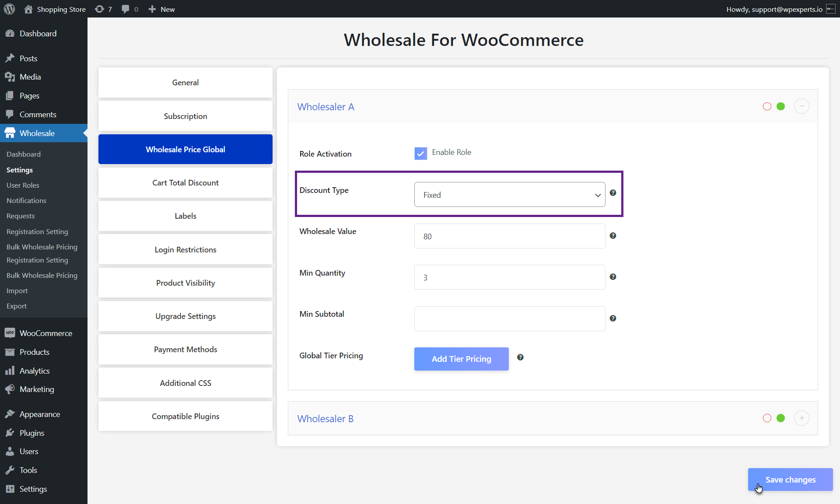Click the Add Tier Pricing button
Screen dimensions: 840x504
(x=461, y=359)
